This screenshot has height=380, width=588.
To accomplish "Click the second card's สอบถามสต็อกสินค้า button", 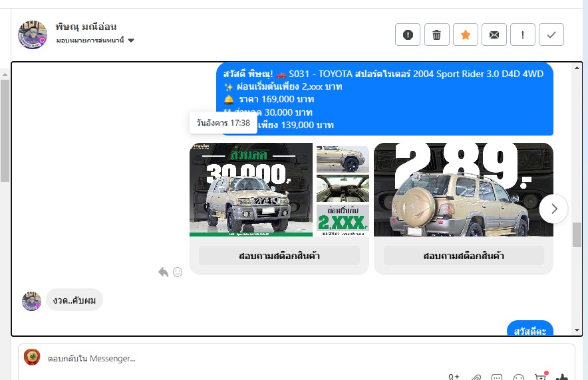I will (464, 256).
